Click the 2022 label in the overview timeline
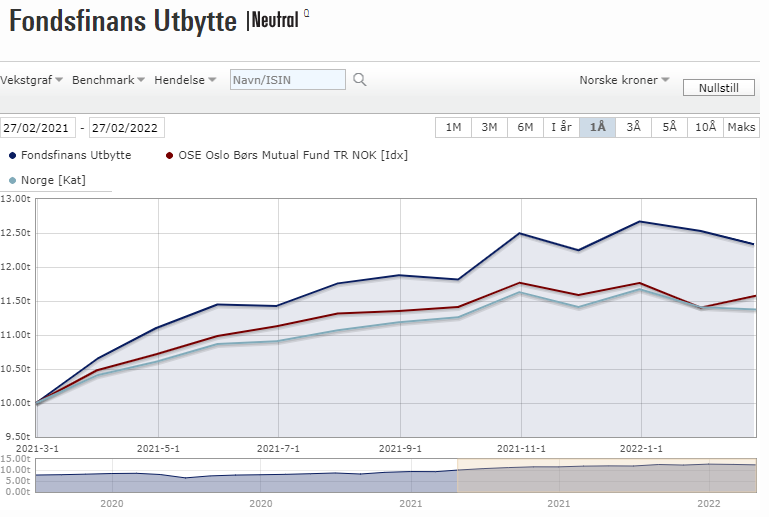The height and width of the screenshot is (517, 769). point(709,503)
